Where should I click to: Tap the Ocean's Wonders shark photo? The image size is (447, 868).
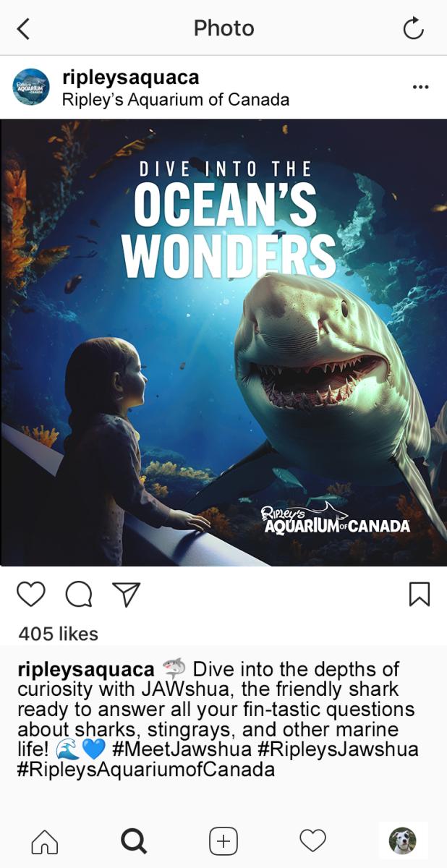point(223,343)
